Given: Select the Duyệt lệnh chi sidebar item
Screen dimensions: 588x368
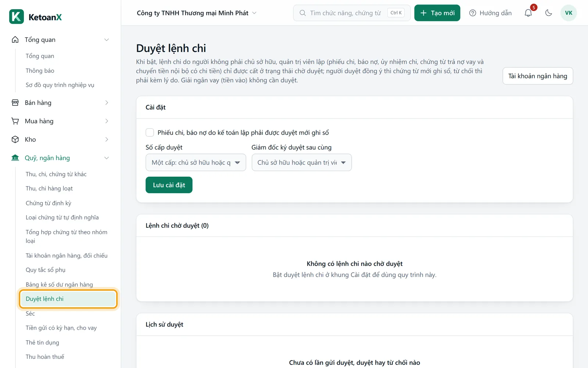Looking at the screenshot, I should point(68,299).
